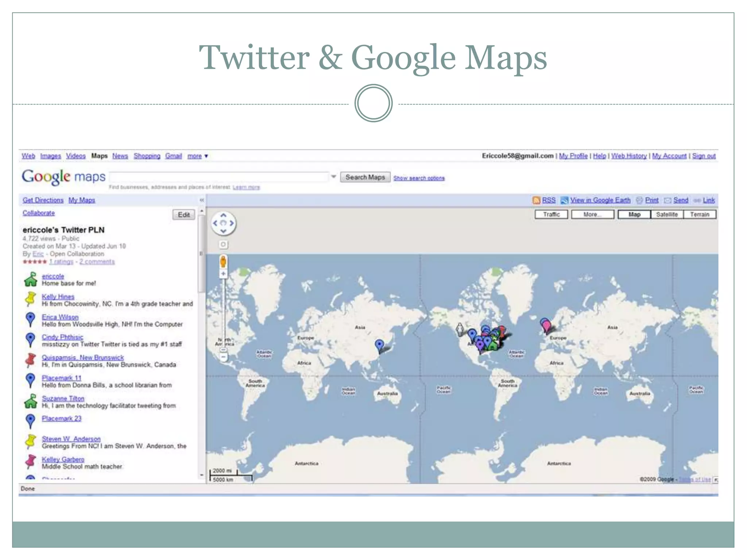Select the My Maps tab
Screen dimensions: 747x560
[82, 200]
